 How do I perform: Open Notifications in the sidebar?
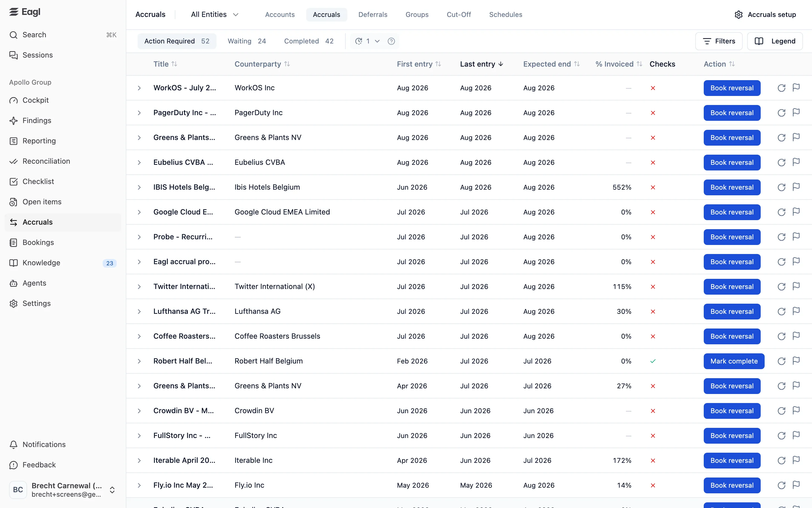[x=63, y=444]
